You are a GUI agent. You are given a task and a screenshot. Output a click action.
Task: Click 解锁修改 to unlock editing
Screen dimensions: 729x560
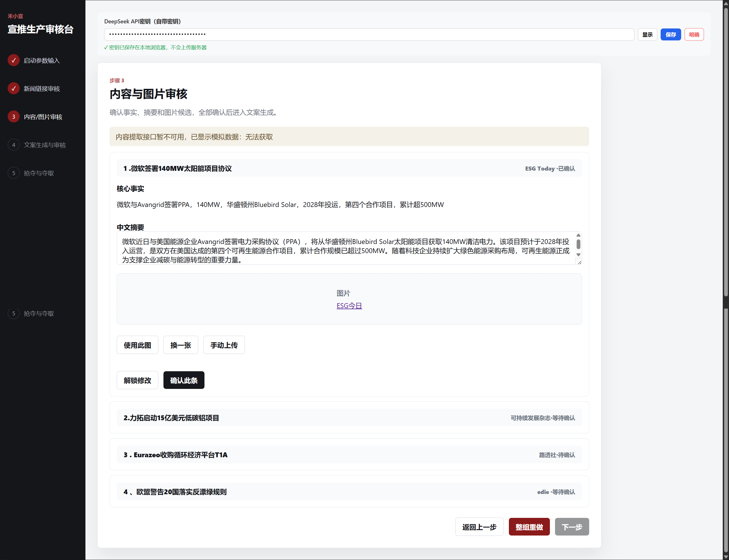(137, 380)
